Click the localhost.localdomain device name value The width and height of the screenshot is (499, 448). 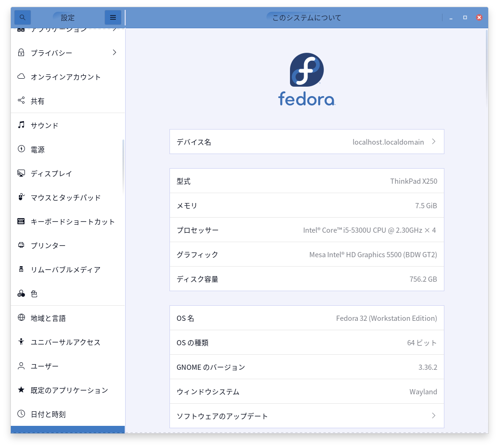click(x=388, y=142)
